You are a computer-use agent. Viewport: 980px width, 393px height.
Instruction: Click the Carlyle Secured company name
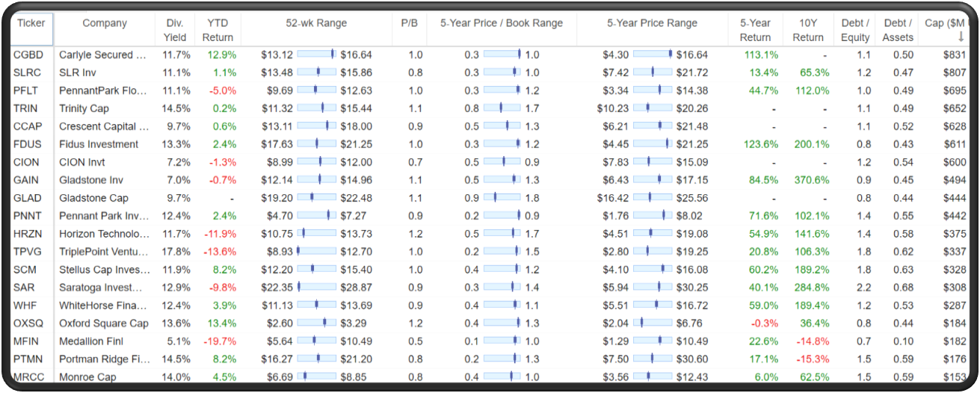click(x=103, y=55)
